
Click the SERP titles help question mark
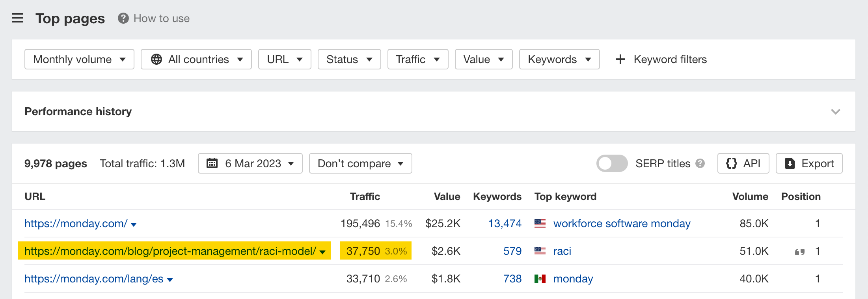700,163
